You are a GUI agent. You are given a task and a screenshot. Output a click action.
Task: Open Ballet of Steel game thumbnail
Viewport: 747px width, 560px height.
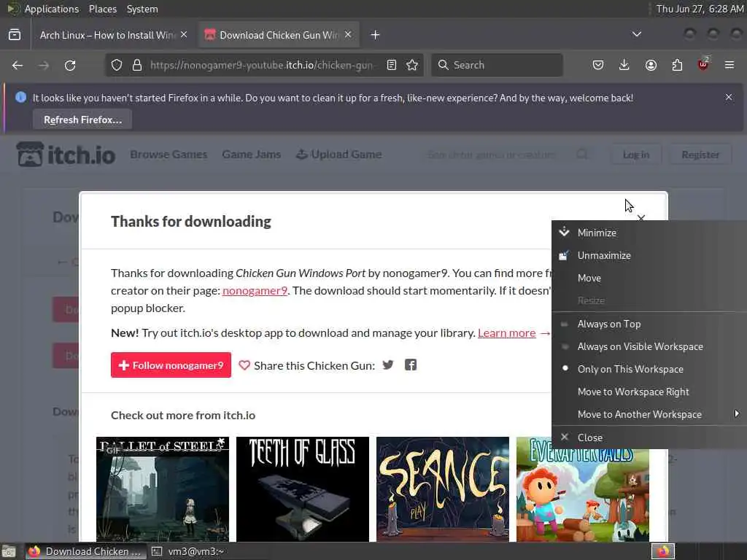tap(163, 489)
